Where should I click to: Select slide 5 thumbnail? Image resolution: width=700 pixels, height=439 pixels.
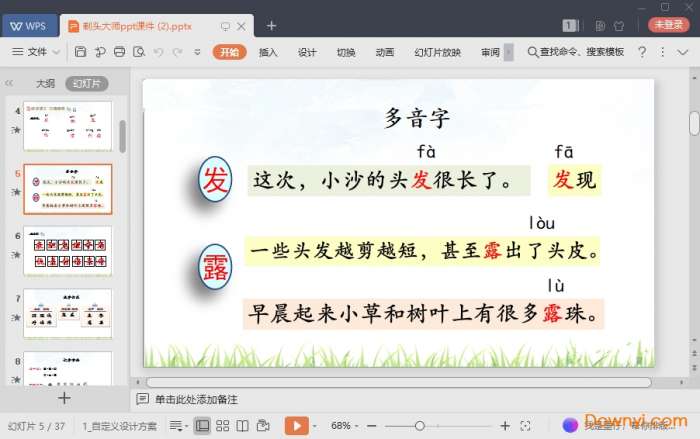click(68, 189)
